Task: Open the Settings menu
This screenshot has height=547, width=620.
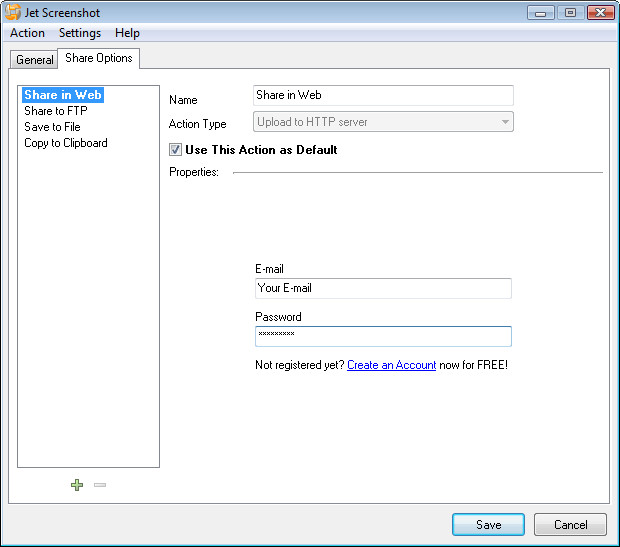Action: 80,33
